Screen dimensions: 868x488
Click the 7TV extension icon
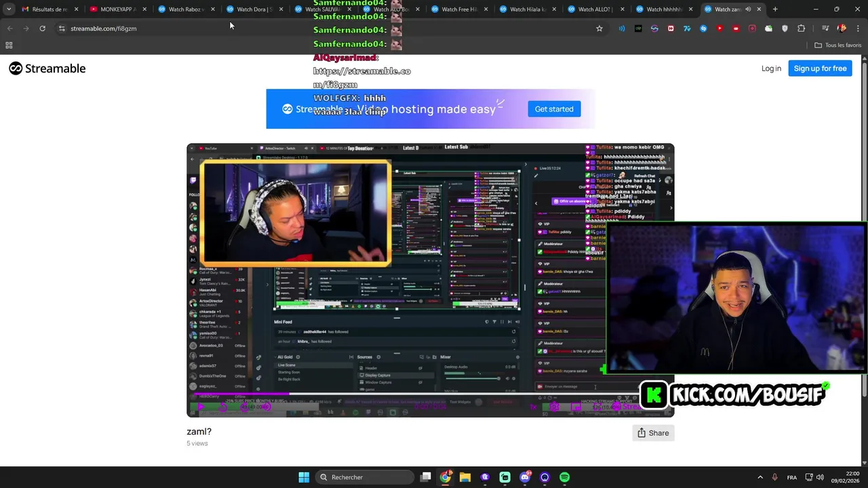687,28
